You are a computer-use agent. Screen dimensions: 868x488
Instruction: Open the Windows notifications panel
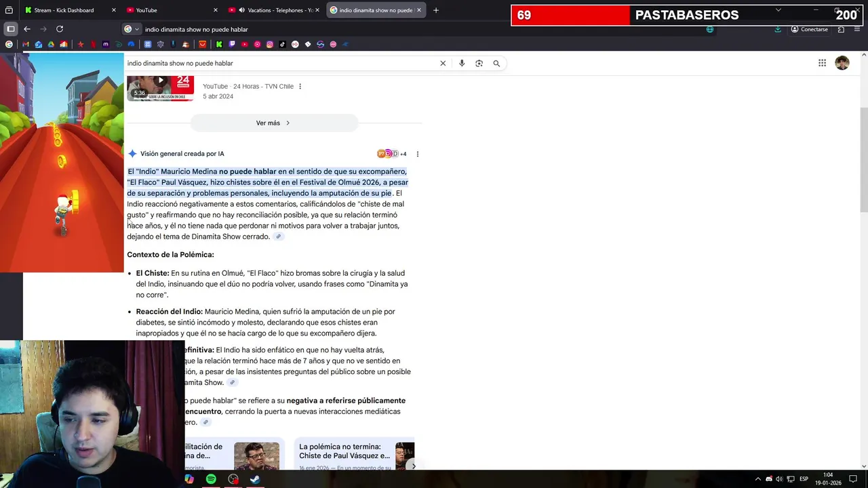[853, 479]
